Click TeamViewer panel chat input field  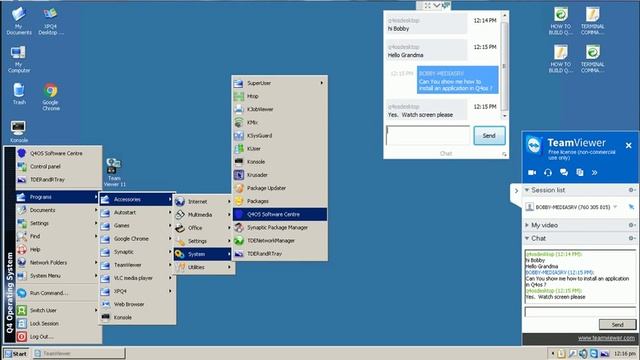[580, 312]
